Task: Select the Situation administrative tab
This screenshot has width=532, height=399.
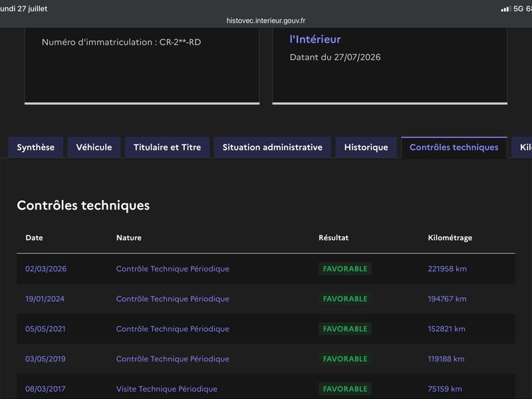Action: [273, 147]
